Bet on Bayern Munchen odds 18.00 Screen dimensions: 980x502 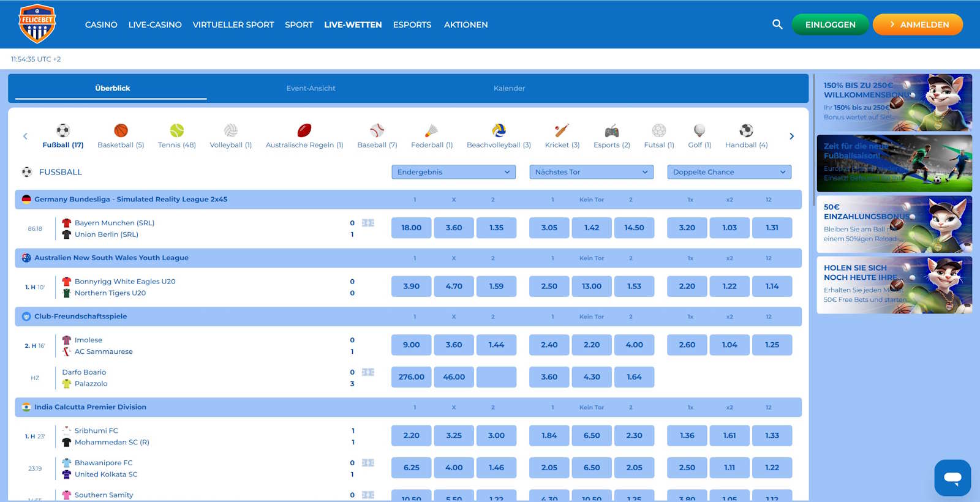[x=411, y=228]
